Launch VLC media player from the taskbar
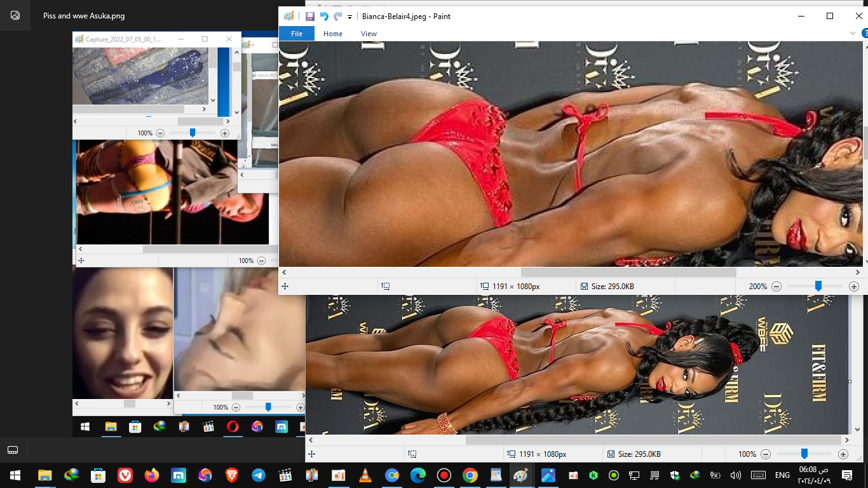Image resolution: width=868 pixels, height=488 pixels. pos(365,475)
